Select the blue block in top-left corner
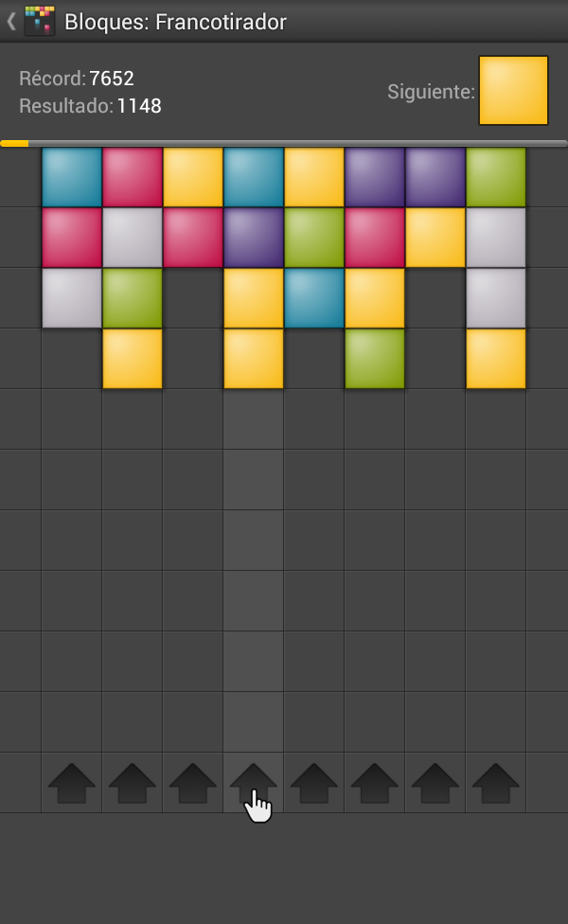This screenshot has height=924, width=568. (x=72, y=177)
